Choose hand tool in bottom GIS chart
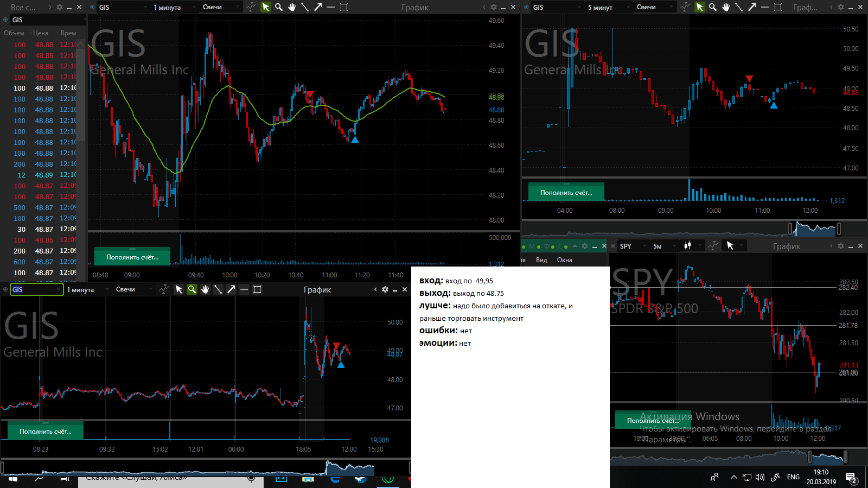Screen dimensions: 868x488 [205, 289]
